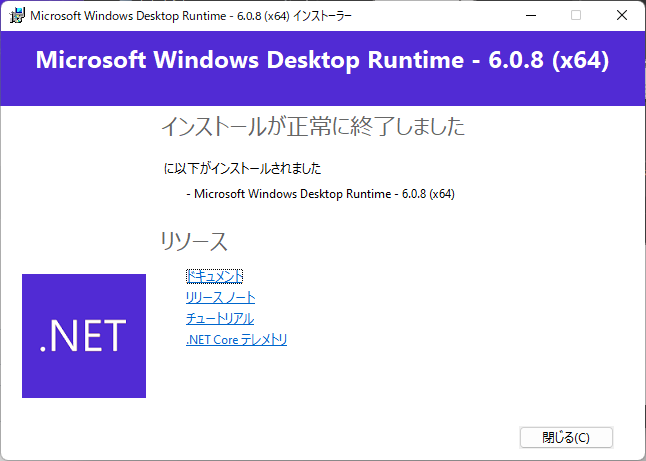Image resolution: width=646 pixels, height=461 pixels.
Task: Click the インストールが正常に終了しました heading
Action: coord(312,127)
